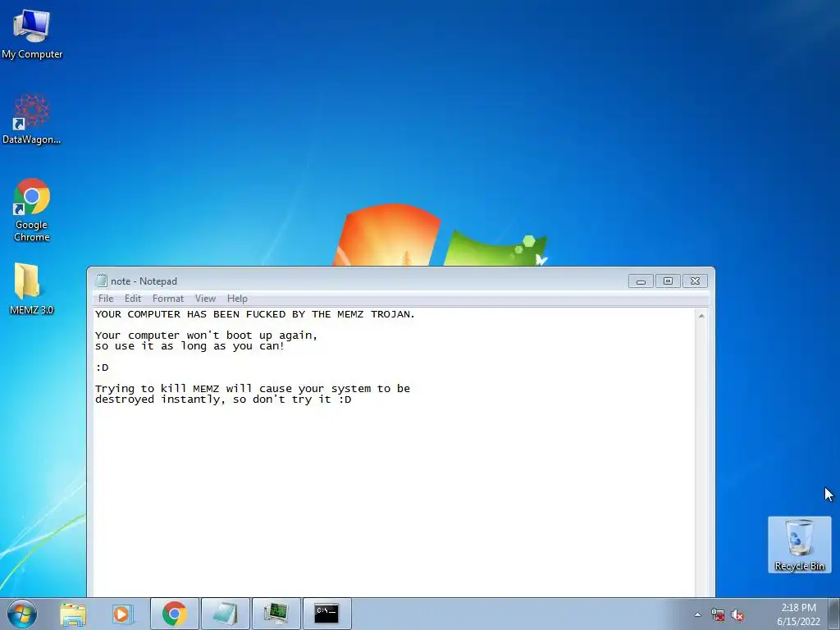840x630 pixels.
Task: Open the My Computer desktop icon
Action: (32, 33)
